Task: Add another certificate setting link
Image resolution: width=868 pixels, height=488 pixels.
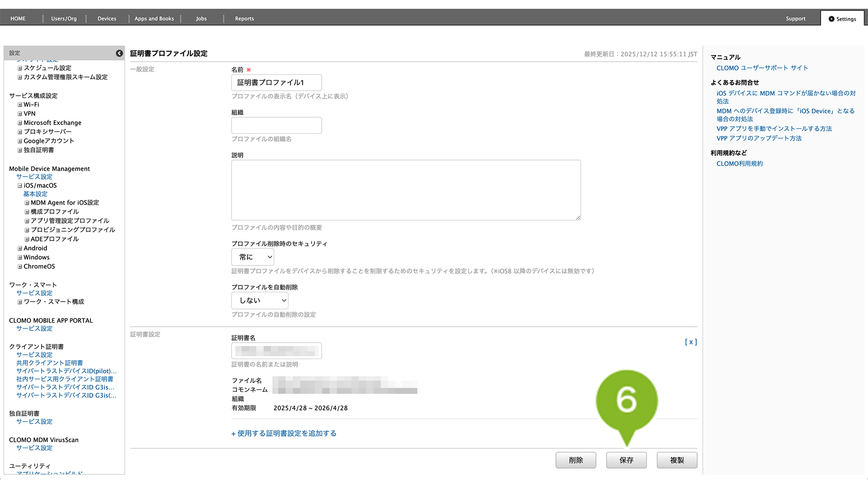Action: [284, 433]
